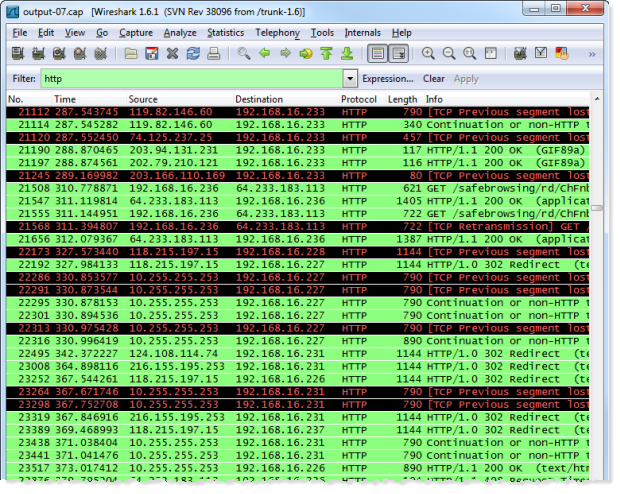
Task: Stop the running capture icon
Action: 80,53
